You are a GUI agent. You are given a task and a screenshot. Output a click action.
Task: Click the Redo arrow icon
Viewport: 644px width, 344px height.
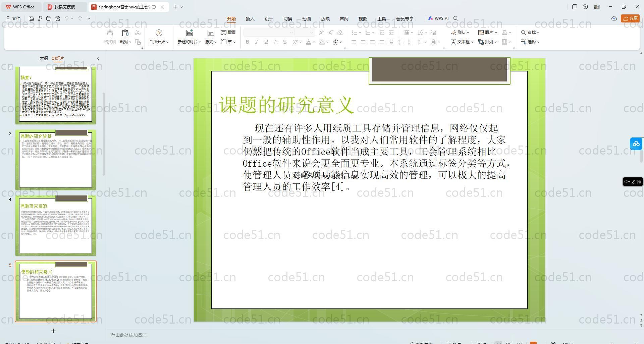pos(80,18)
